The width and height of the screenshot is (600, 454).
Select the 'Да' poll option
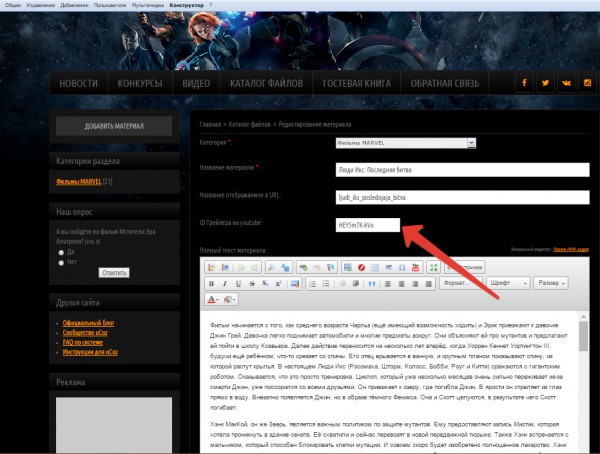click(x=61, y=252)
